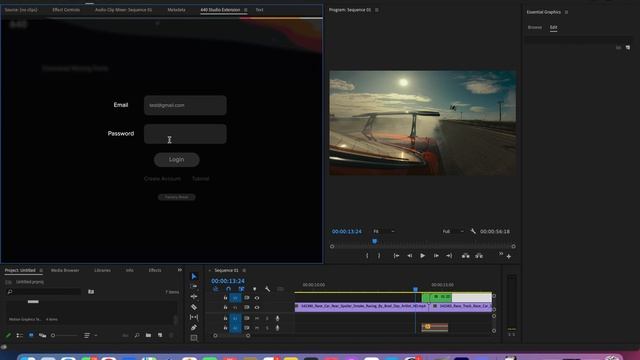Switch Project panel to freeform view

pyautogui.click(x=42, y=335)
